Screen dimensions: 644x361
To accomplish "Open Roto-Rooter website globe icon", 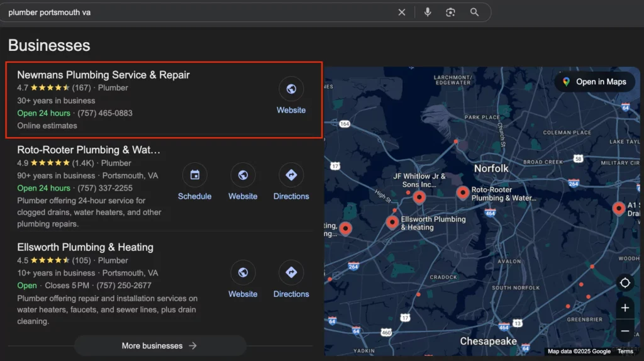I will [243, 175].
